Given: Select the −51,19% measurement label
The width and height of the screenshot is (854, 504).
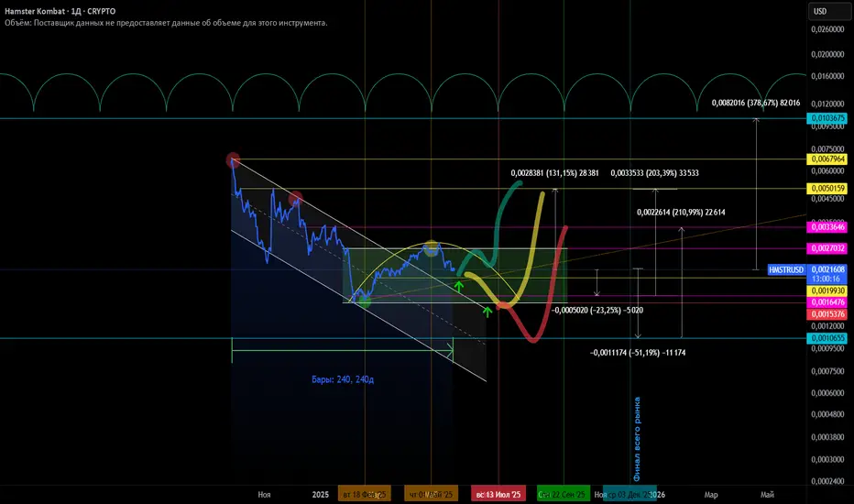Looking at the screenshot, I should click(638, 353).
